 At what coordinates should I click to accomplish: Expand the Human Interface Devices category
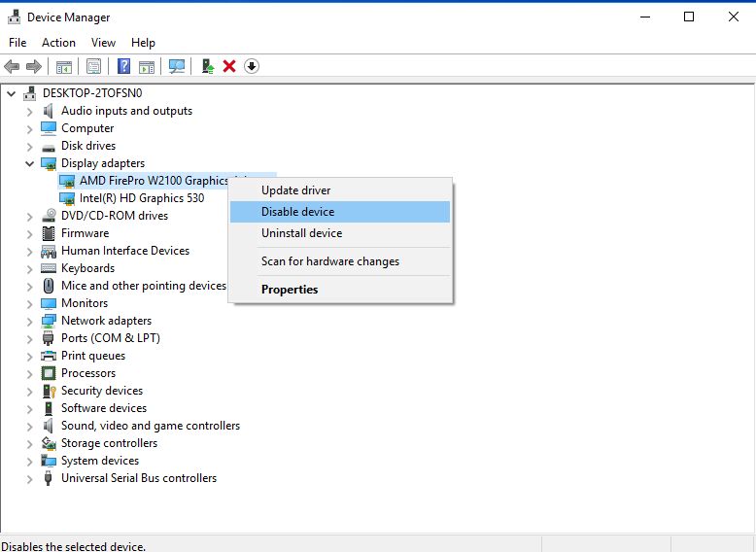(30, 252)
